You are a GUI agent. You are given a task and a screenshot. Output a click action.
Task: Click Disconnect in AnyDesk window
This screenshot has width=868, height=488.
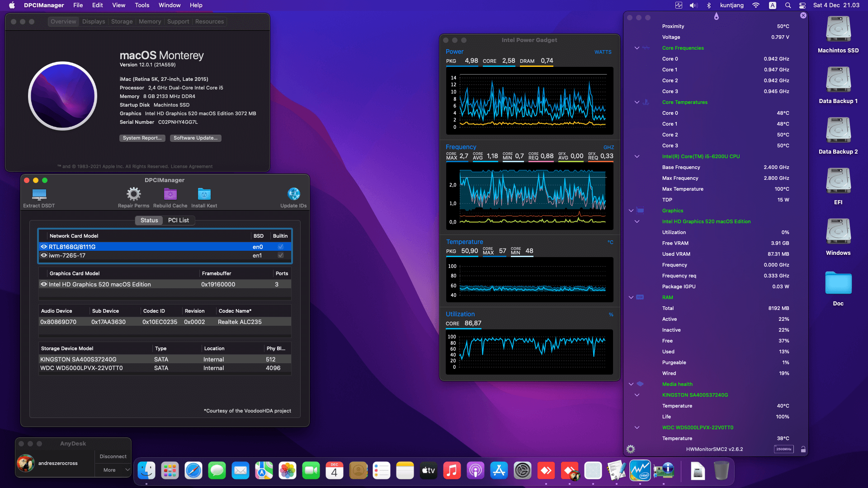(x=113, y=456)
